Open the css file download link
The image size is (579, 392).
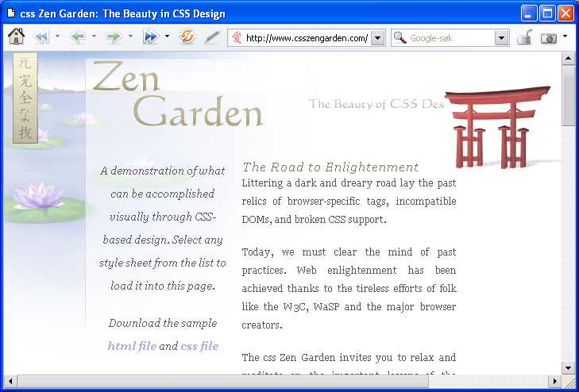click(199, 346)
